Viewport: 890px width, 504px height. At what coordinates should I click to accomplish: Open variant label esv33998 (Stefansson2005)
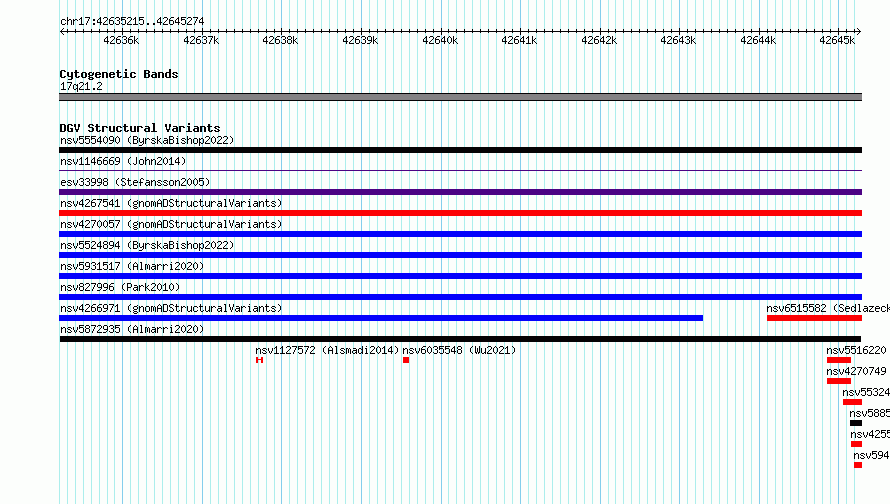135,182
